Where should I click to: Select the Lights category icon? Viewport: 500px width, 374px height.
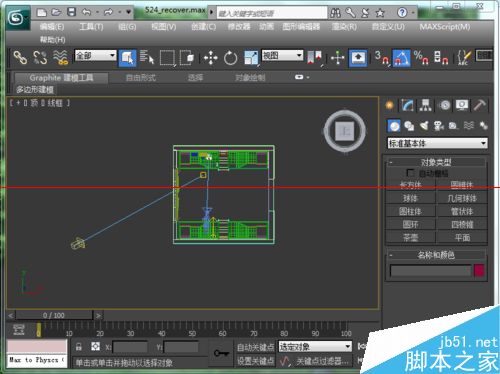(x=424, y=126)
